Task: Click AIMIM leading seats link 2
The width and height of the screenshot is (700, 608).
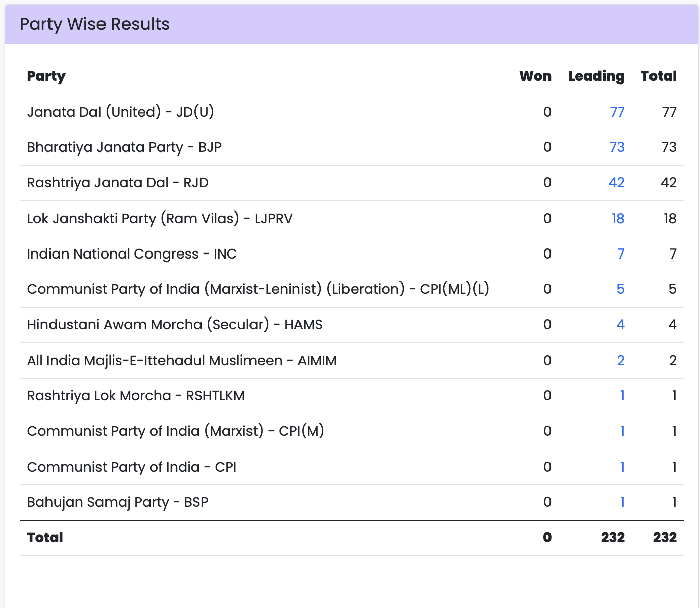Action: point(620,360)
